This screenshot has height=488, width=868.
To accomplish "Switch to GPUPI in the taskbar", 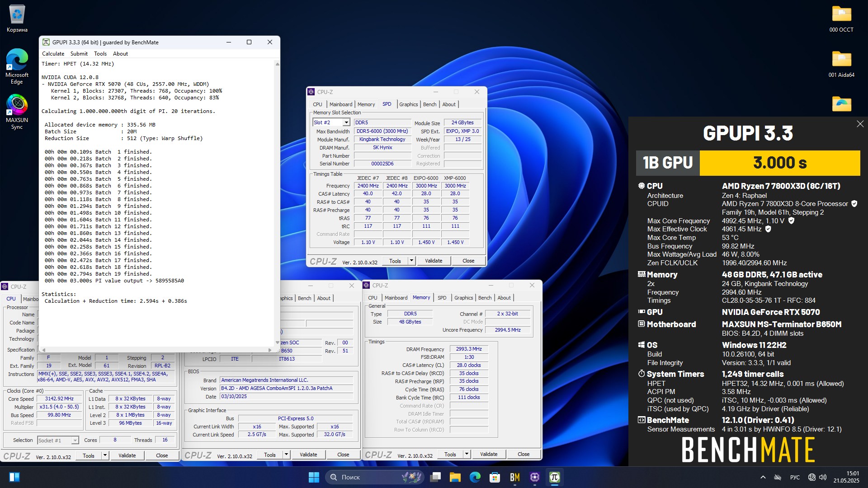I will click(554, 477).
